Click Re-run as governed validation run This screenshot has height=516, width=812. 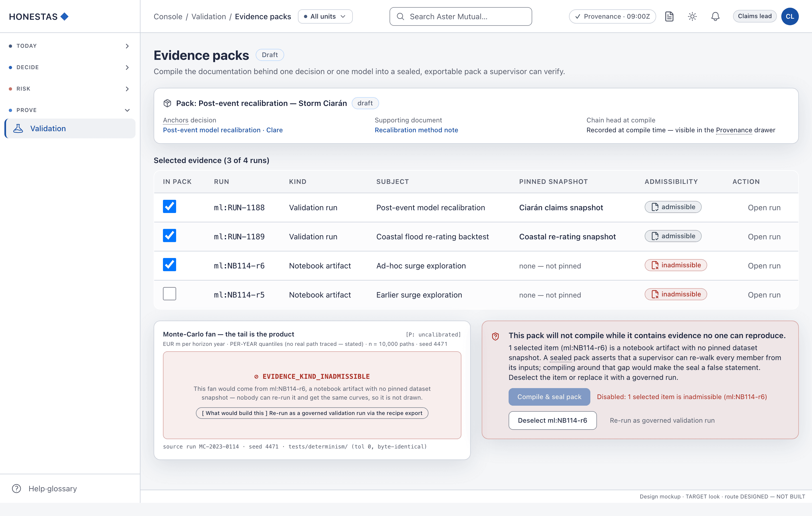[x=662, y=420]
